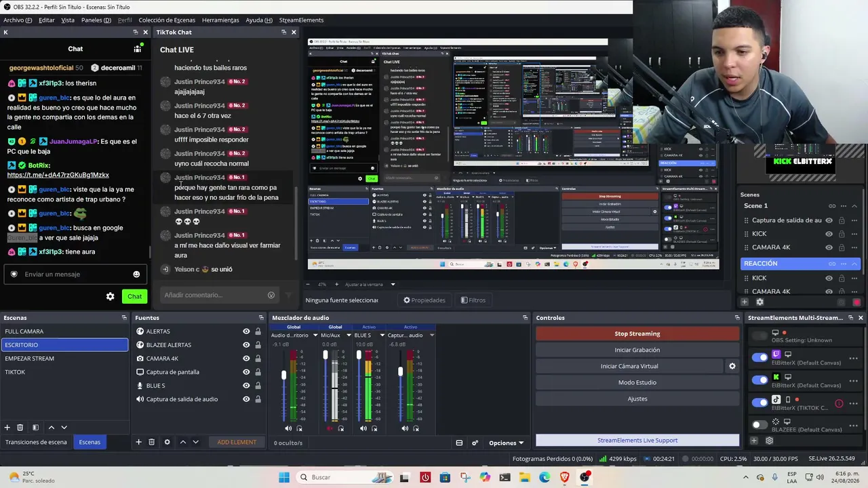Screen dimensions: 868x488
Task: Add a new scene with the plus icon
Action: click(x=7, y=428)
